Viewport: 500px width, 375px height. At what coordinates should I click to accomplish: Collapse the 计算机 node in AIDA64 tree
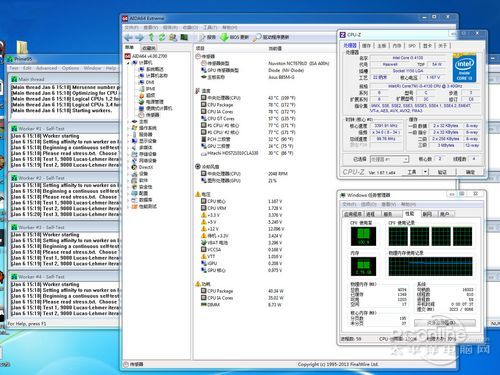pos(128,63)
